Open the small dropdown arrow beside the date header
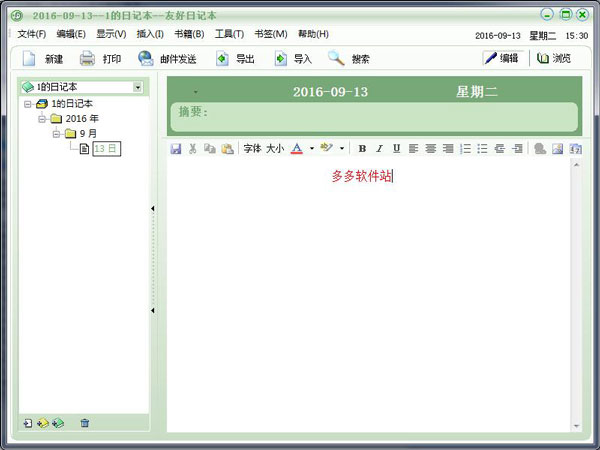600x450 pixels. [196, 92]
